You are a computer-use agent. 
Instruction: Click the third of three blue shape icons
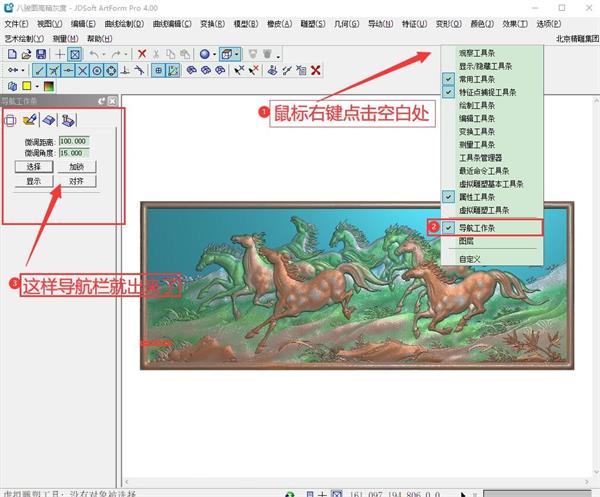point(220,70)
